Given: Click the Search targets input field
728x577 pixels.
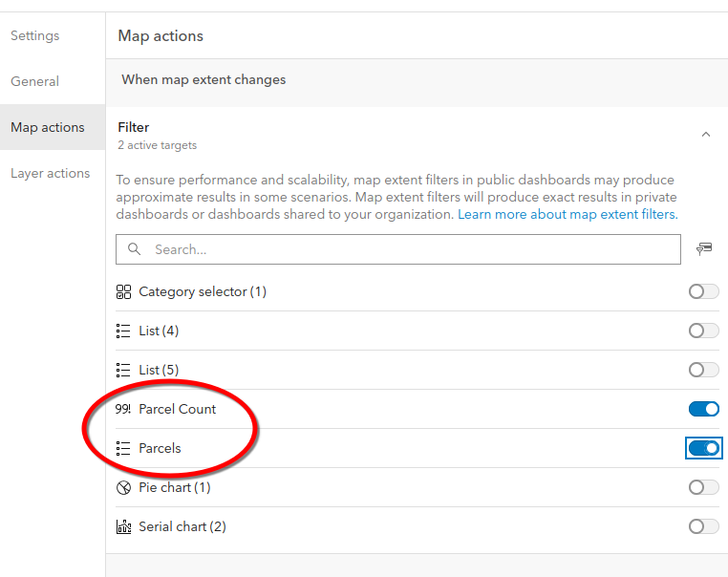Looking at the screenshot, I should click(411, 249).
